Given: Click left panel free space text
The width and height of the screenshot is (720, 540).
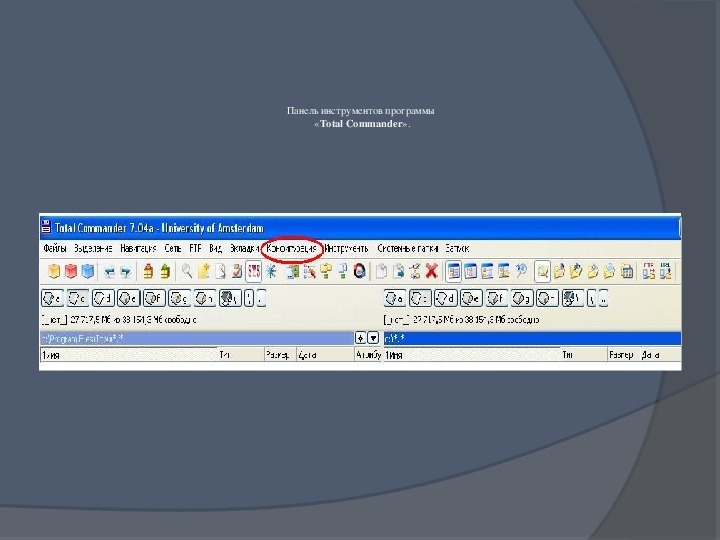Looking at the screenshot, I should click(x=119, y=320).
